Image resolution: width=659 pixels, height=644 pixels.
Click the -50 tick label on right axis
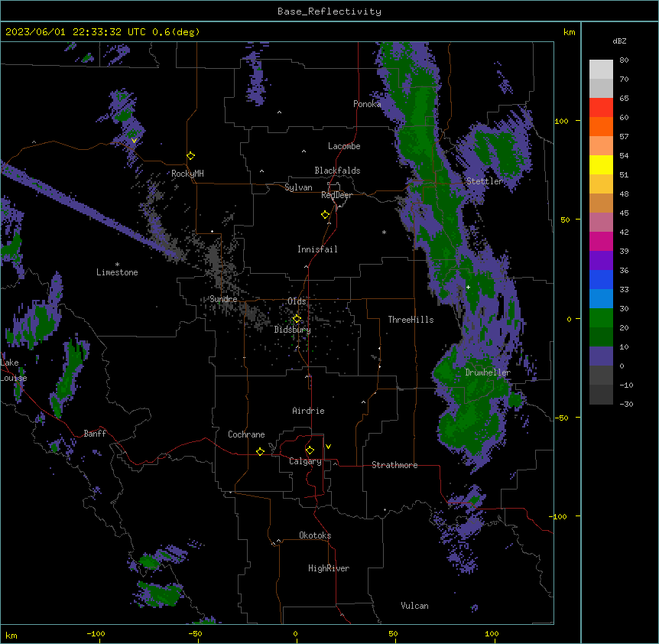561,418
